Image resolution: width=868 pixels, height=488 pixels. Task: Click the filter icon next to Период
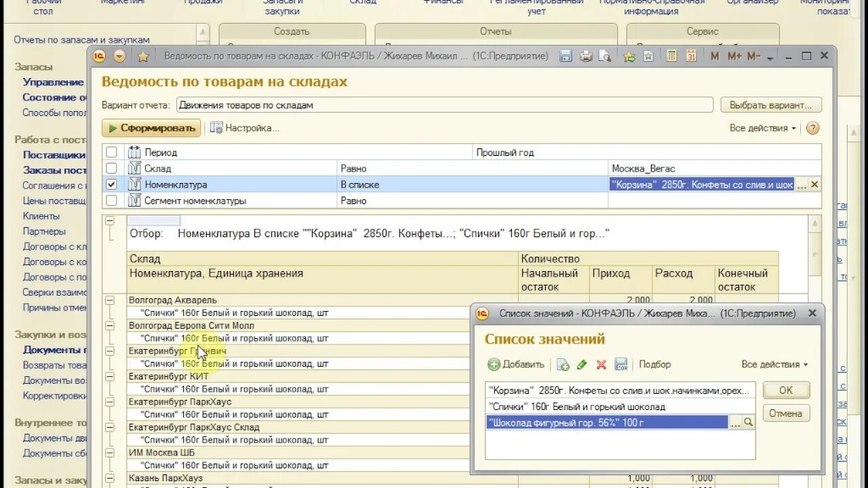(x=134, y=152)
